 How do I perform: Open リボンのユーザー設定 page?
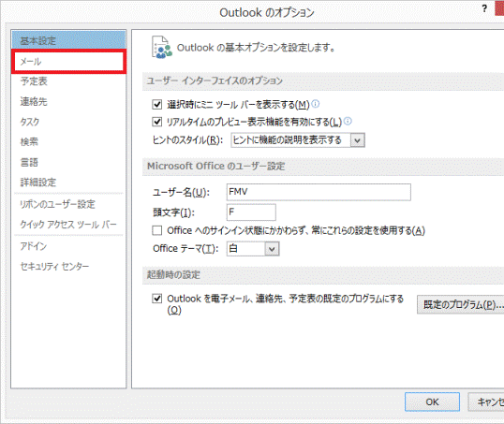click(68, 204)
